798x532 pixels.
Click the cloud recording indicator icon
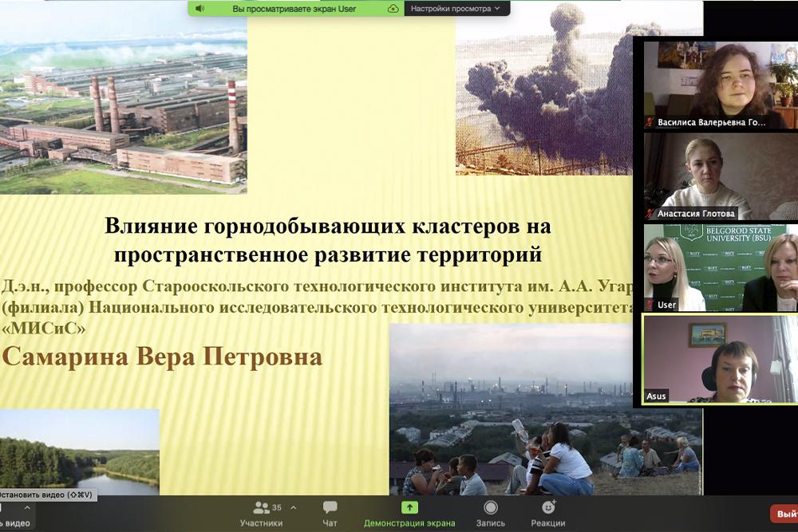393,8
